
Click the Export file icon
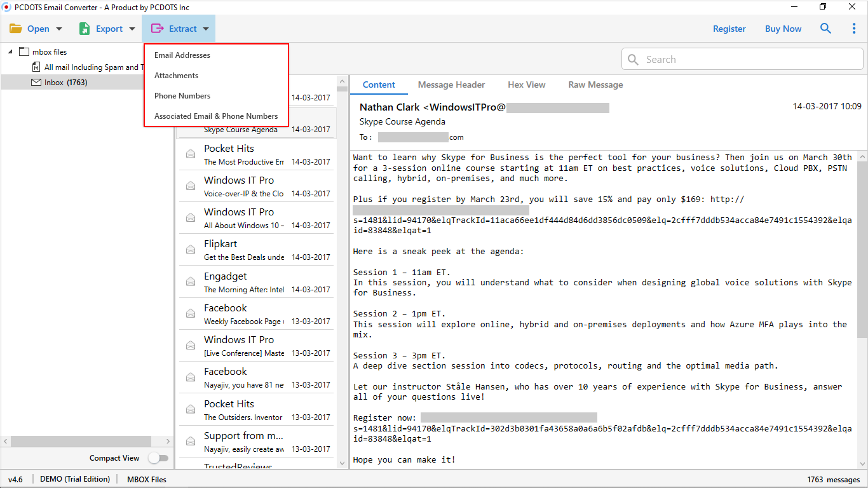pos(85,29)
